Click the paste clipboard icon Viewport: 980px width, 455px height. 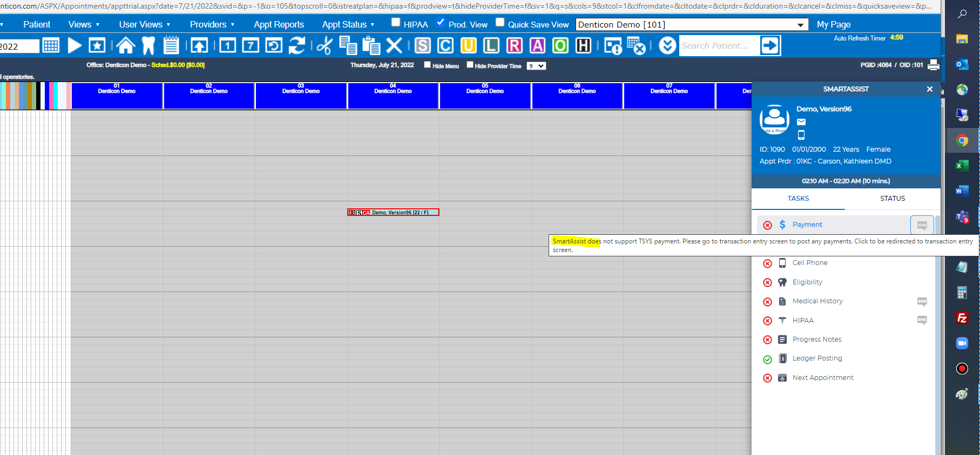(x=371, y=46)
